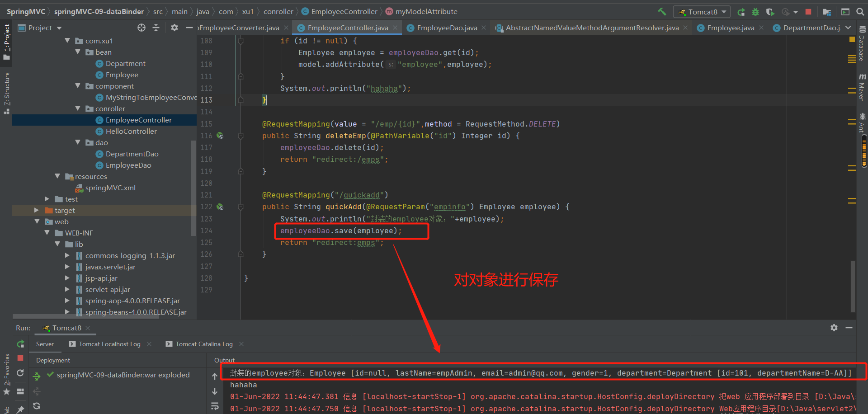Image resolution: width=868 pixels, height=414 pixels.
Task: Collapse the com.xu1 package
Action: pos(67,41)
